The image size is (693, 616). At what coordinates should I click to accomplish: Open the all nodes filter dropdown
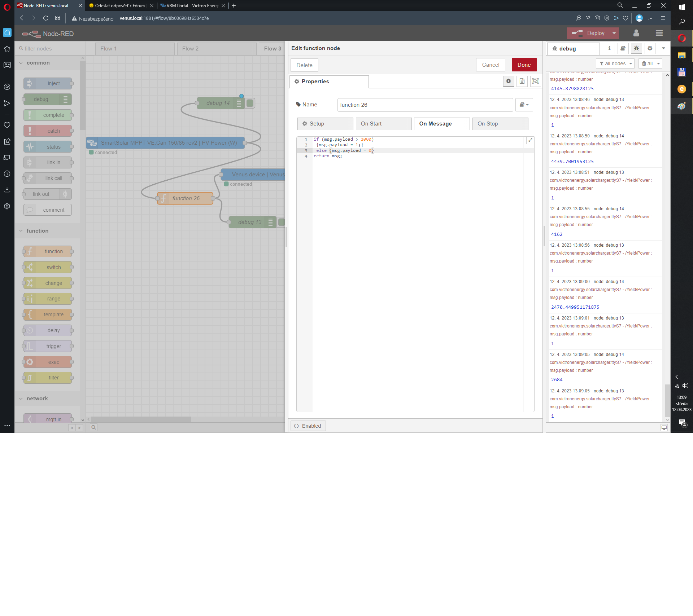click(x=615, y=63)
